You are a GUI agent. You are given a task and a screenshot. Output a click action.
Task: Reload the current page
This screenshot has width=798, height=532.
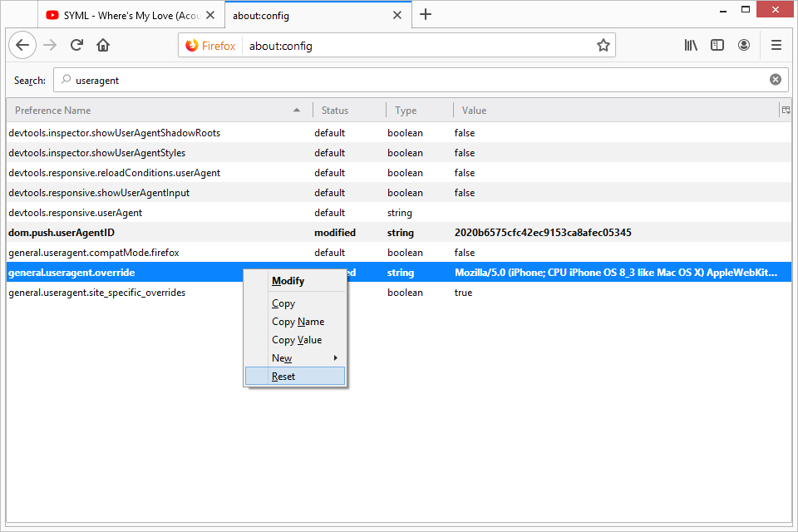pos(76,46)
